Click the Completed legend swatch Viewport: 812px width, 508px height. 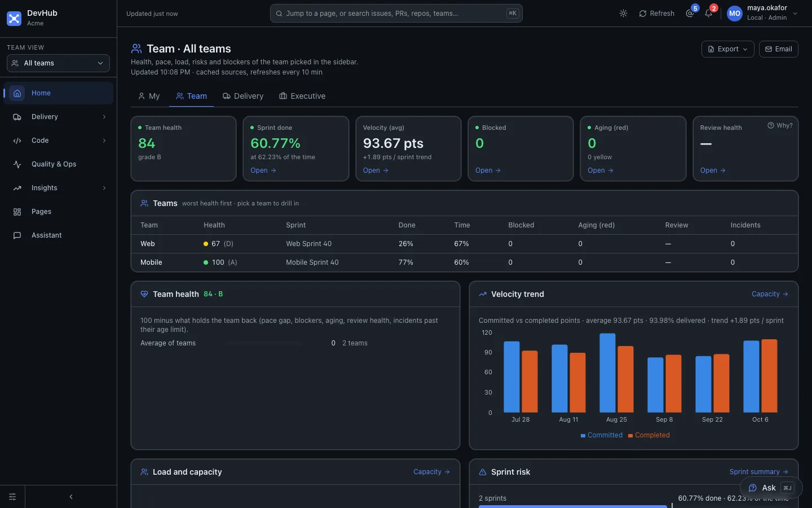[630, 436]
